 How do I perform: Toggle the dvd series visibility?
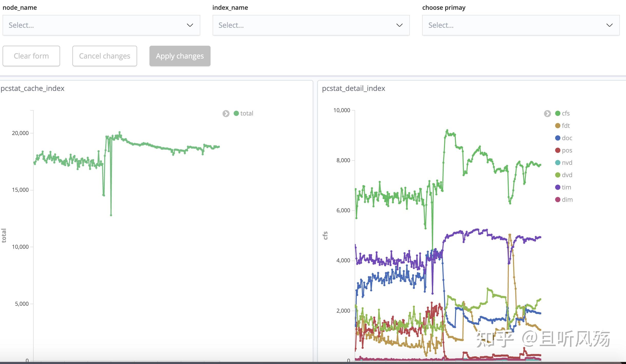coord(557,175)
